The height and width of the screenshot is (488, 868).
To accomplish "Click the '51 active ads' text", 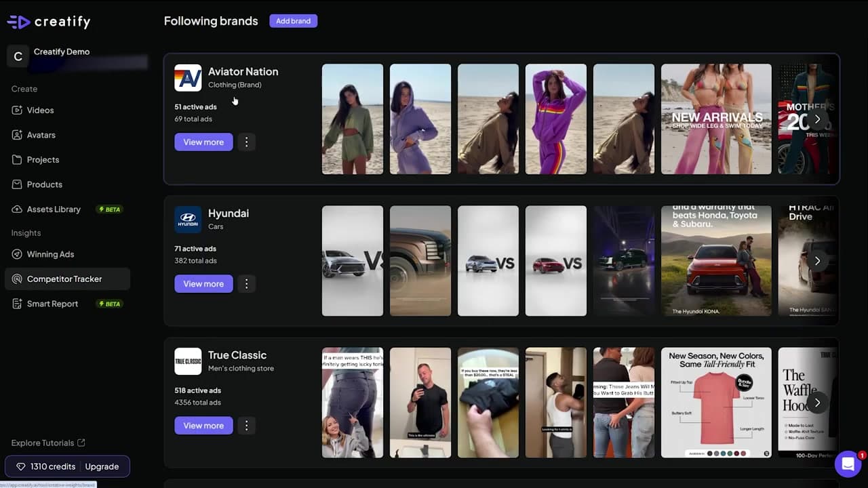I will click(x=195, y=107).
